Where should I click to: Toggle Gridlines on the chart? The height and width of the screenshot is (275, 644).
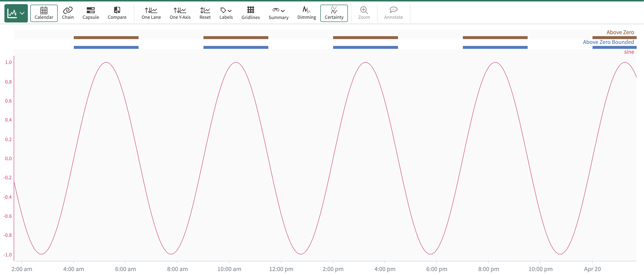point(250,13)
